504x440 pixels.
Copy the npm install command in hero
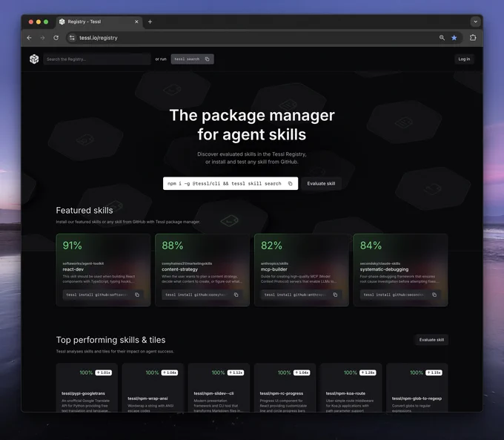pos(290,183)
